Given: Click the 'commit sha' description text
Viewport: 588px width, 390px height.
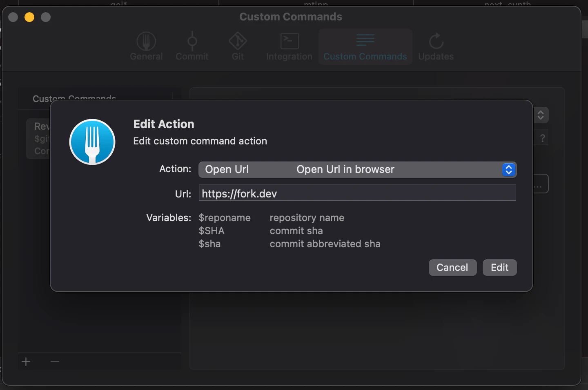Looking at the screenshot, I should click(x=296, y=231).
